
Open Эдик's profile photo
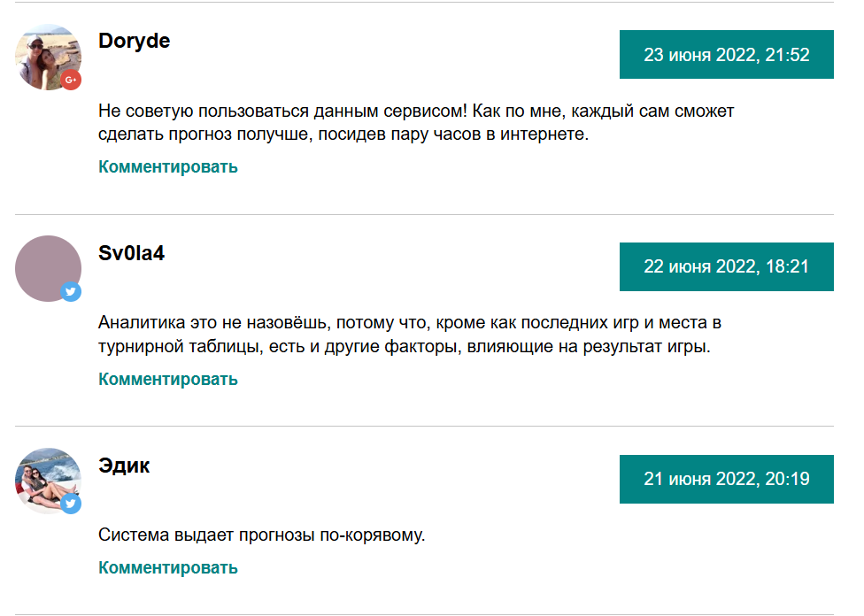coord(45,479)
